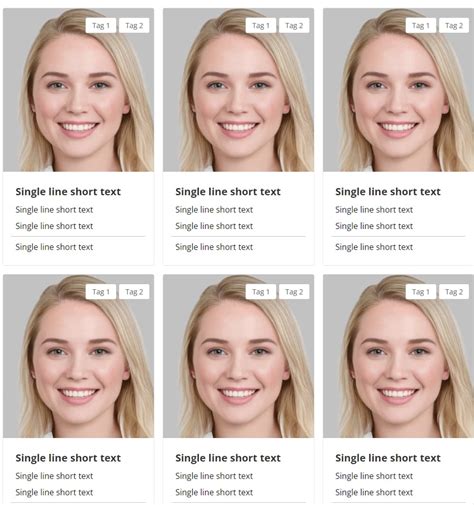This screenshot has width=474, height=505.
Task: Click Tag 1 on top-right card
Action: click(421, 26)
